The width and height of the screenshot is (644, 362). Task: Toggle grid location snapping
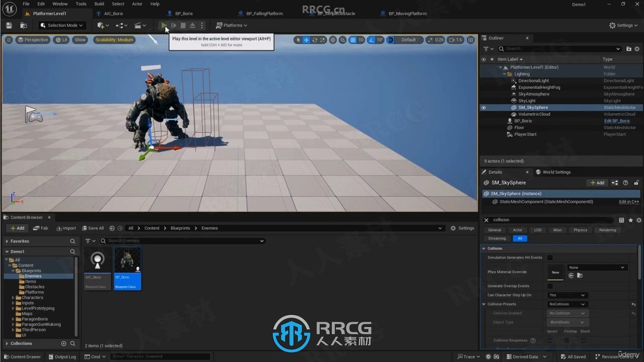pyautogui.click(x=353, y=40)
